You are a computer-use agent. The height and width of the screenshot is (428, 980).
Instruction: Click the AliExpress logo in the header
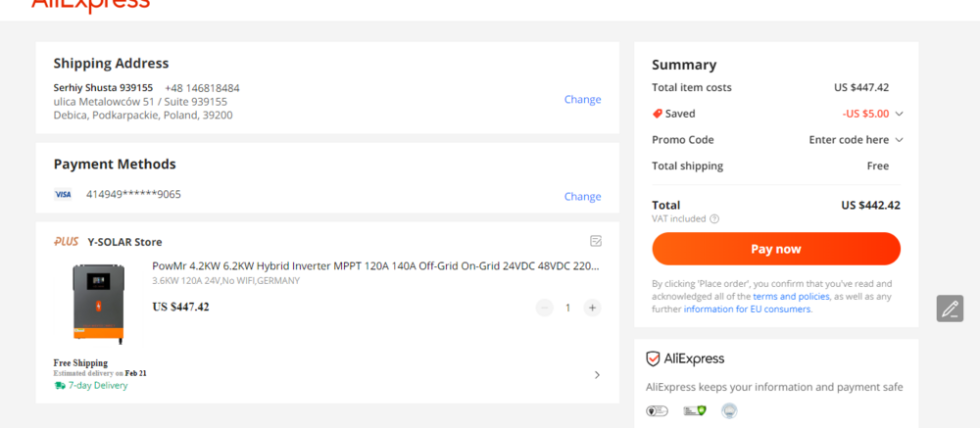[x=90, y=6]
